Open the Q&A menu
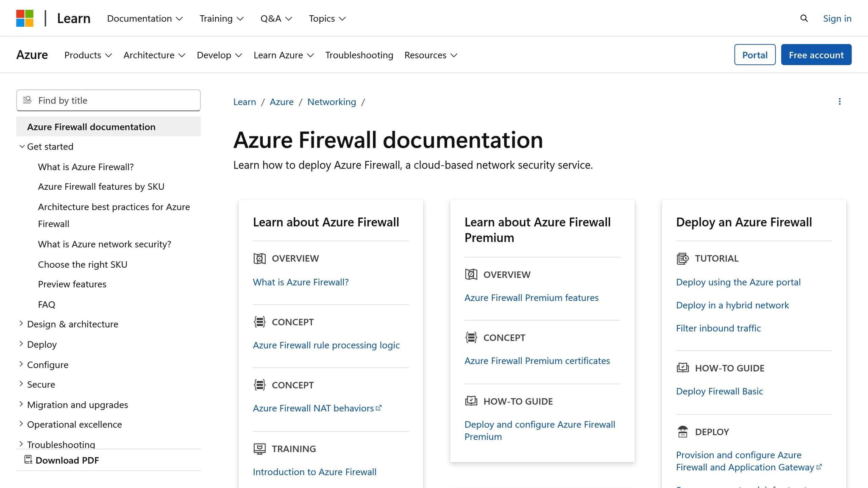 click(x=276, y=18)
